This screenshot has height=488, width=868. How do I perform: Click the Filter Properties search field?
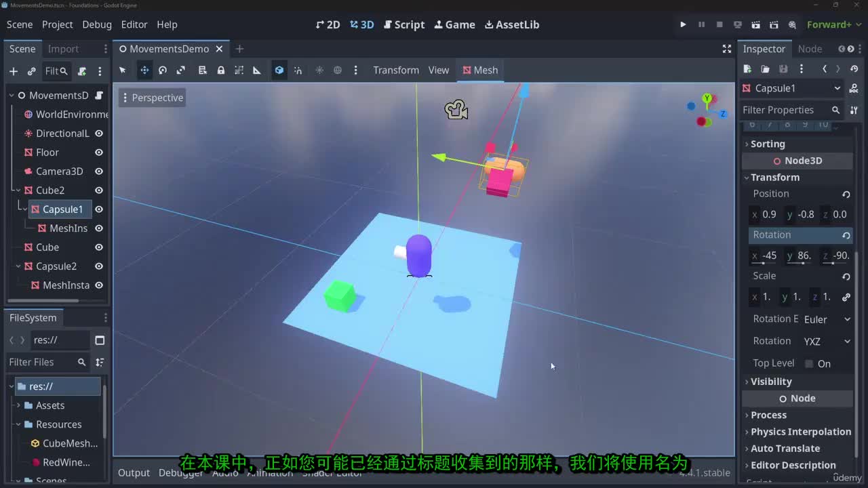tap(791, 110)
